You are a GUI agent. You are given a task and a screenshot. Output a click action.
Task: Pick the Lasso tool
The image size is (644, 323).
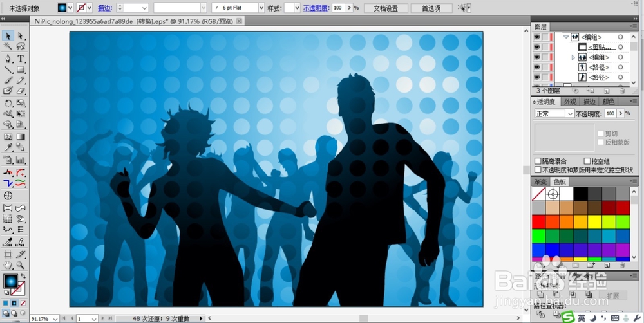pos(21,46)
